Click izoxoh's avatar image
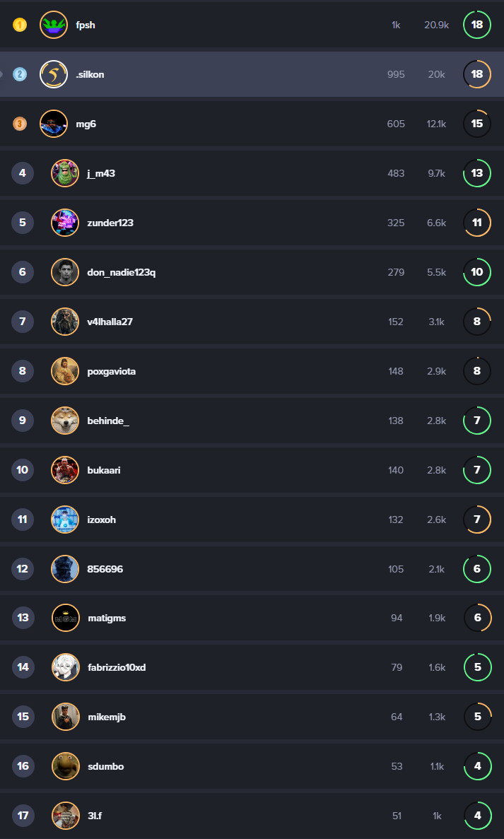This screenshot has width=504, height=839. (x=65, y=520)
